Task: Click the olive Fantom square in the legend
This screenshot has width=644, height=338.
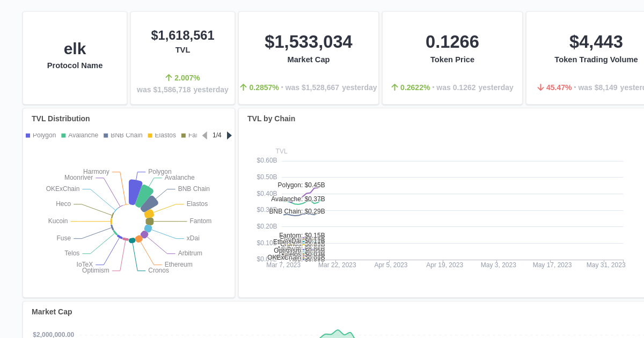Action: (184, 135)
